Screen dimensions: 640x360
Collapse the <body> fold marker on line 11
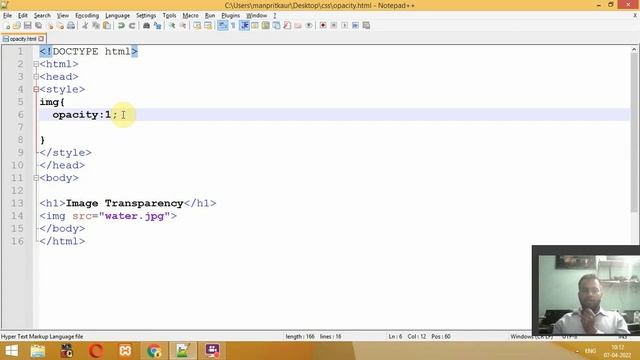[x=36, y=178]
